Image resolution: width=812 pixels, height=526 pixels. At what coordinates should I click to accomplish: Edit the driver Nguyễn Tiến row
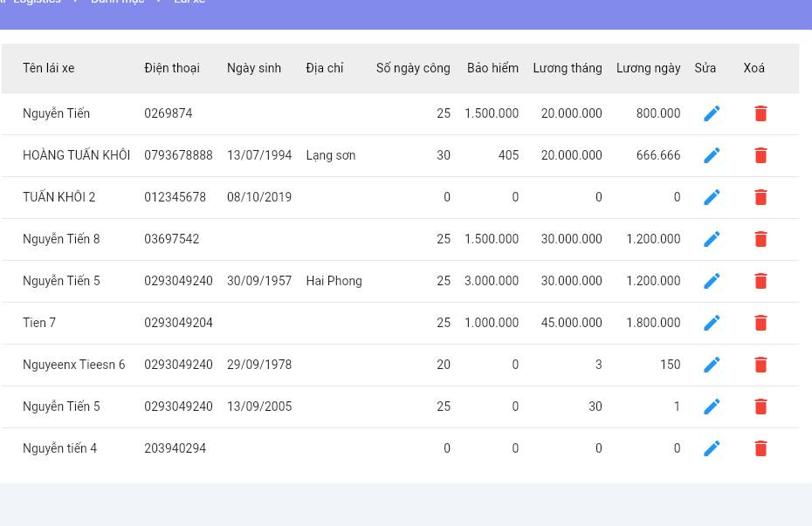click(712, 113)
